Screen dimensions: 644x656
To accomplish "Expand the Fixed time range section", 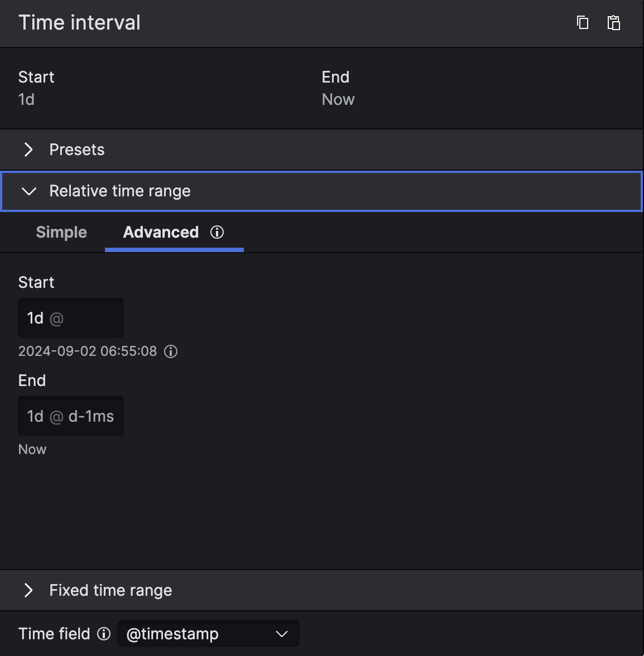I will coord(110,590).
